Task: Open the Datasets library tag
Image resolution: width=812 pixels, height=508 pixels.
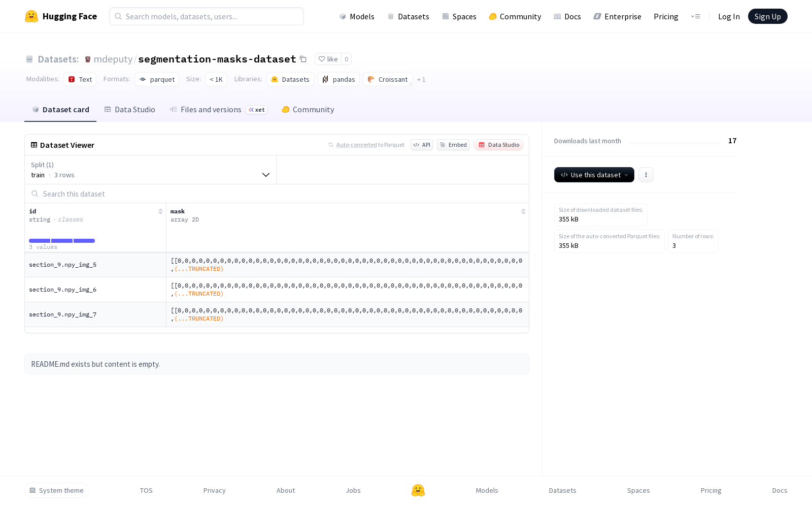Action: (290, 79)
